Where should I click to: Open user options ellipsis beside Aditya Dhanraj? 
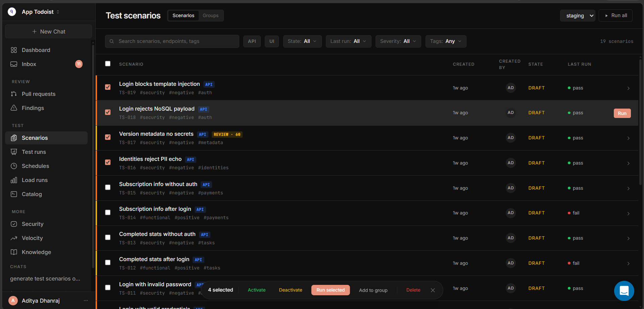point(86,301)
